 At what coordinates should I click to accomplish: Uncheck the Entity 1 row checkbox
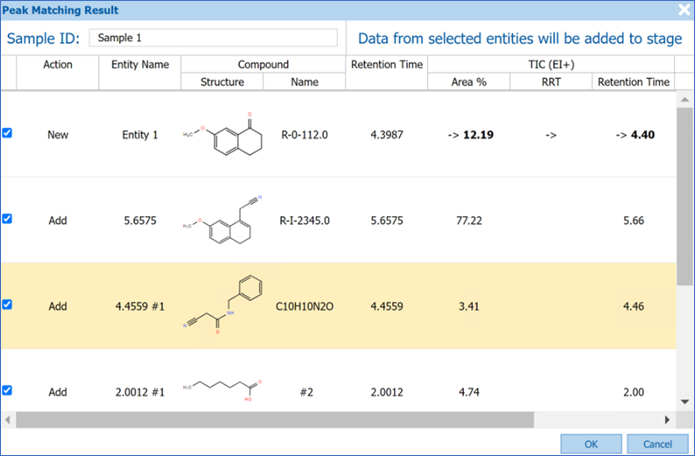click(8, 133)
